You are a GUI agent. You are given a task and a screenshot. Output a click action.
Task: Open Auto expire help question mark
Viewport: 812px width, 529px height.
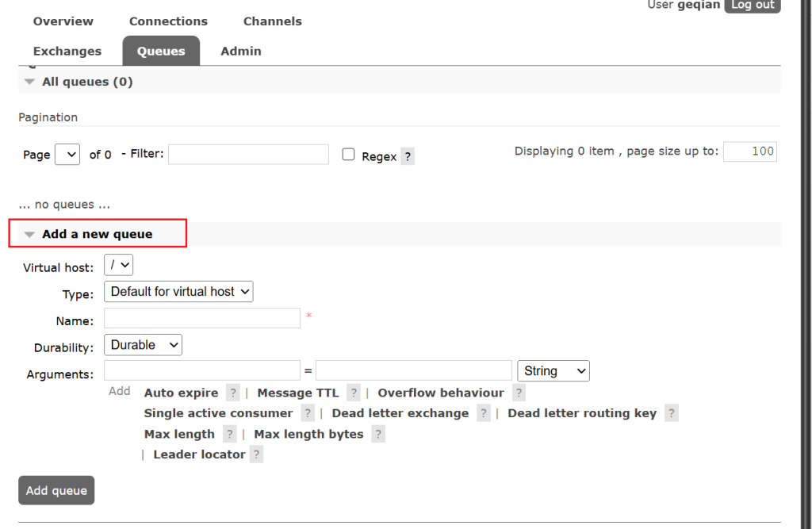point(232,393)
